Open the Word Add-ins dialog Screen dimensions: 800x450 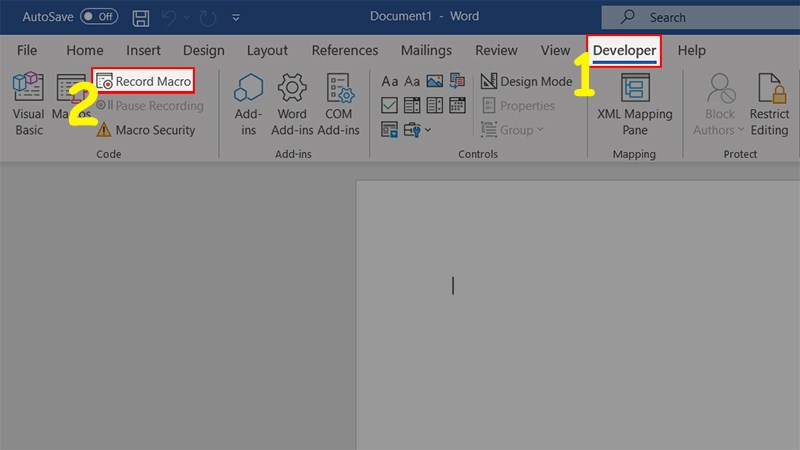coord(292,104)
